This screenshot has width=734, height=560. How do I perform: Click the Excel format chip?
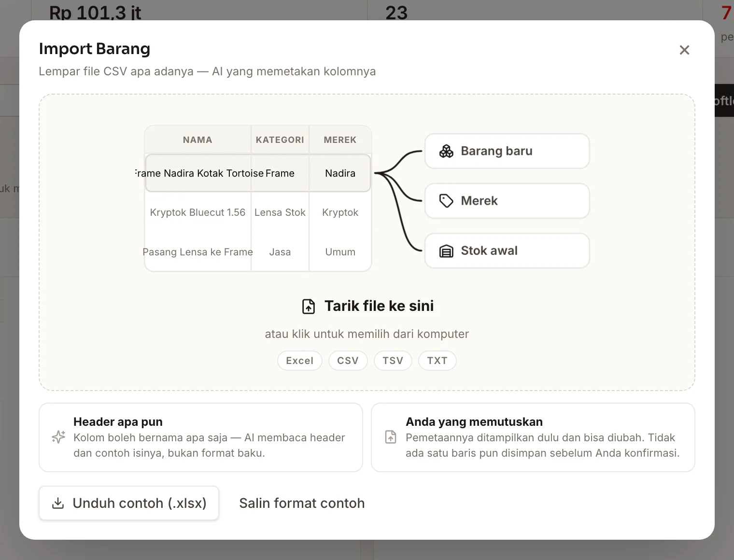click(300, 361)
